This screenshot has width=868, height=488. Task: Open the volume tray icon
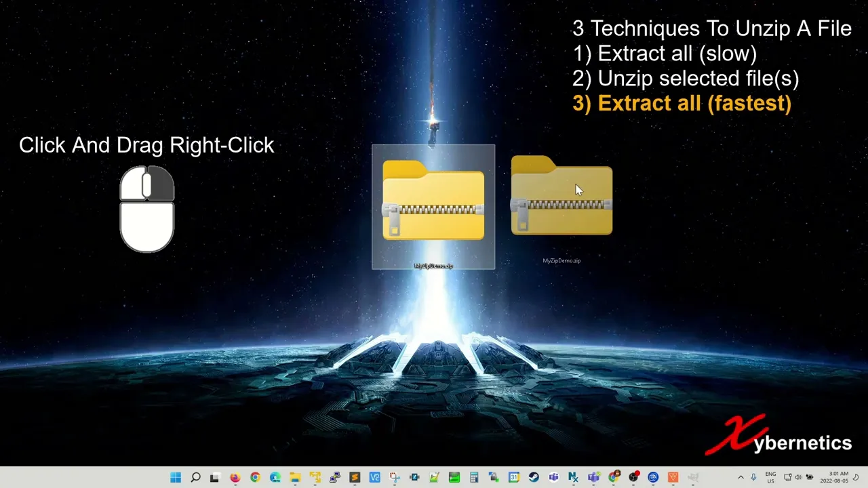797,477
